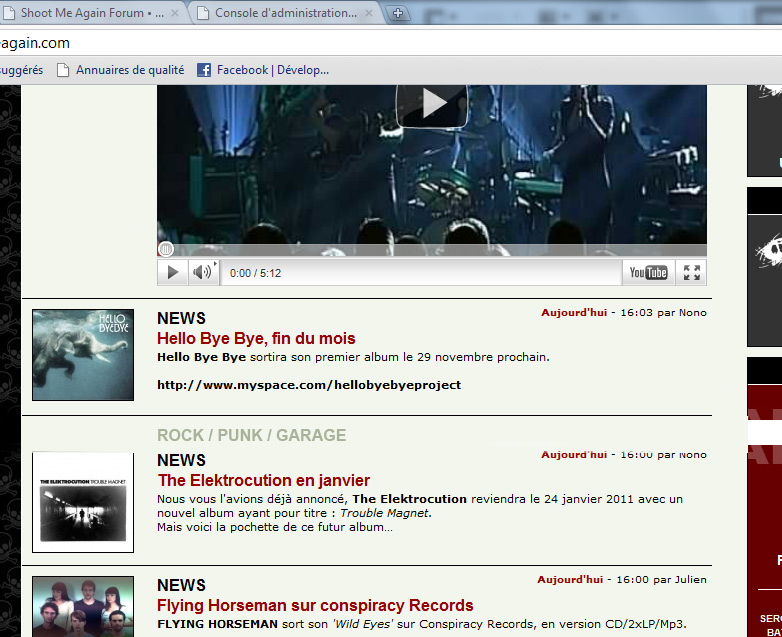Play the video from the control bar
The width and height of the screenshot is (782, 637).
pos(173,272)
